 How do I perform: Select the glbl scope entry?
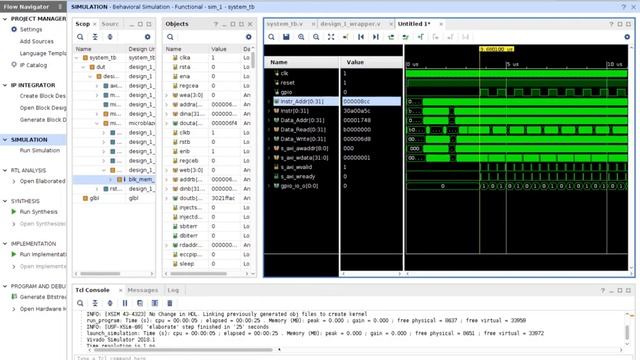(94, 198)
